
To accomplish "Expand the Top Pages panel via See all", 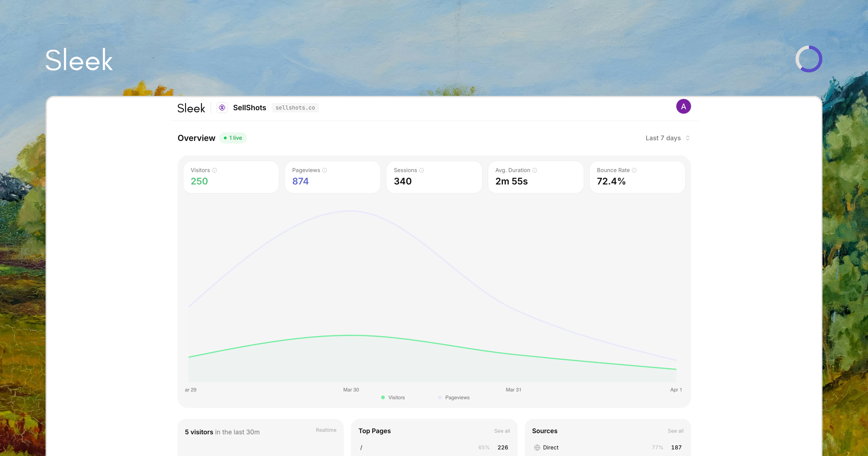I will click(x=502, y=431).
